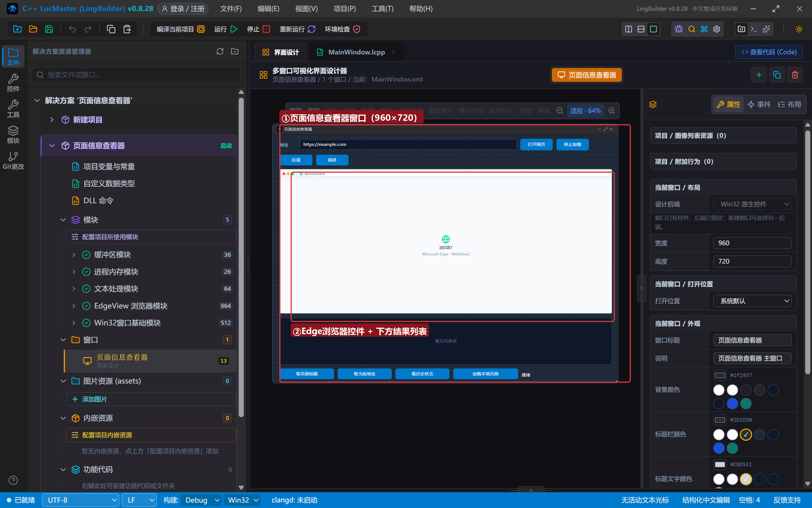Refresh the solution explorer
The height and width of the screenshot is (508, 812).
coord(220,51)
